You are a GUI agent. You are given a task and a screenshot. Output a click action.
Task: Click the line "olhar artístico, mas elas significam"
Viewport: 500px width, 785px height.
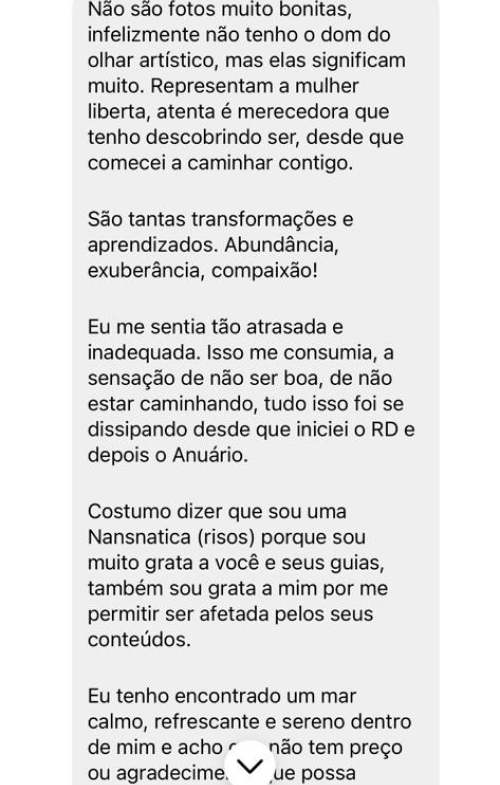pyautogui.click(x=247, y=61)
